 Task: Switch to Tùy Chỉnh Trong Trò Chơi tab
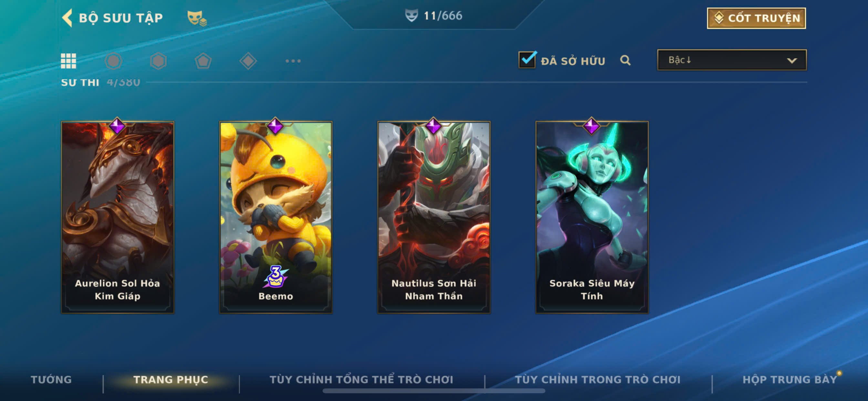click(x=598, y=379)
